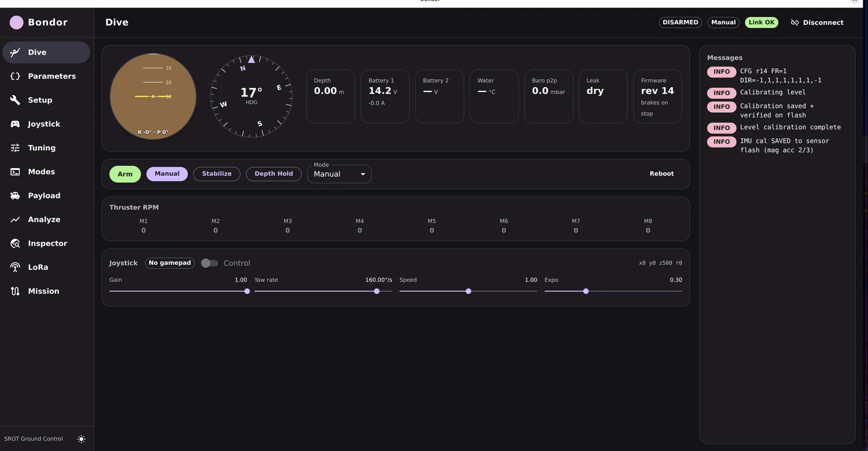Click the Disconnect link icon
Image resolution: width=868 pixels, height=451 pixels.
(795, 23)
